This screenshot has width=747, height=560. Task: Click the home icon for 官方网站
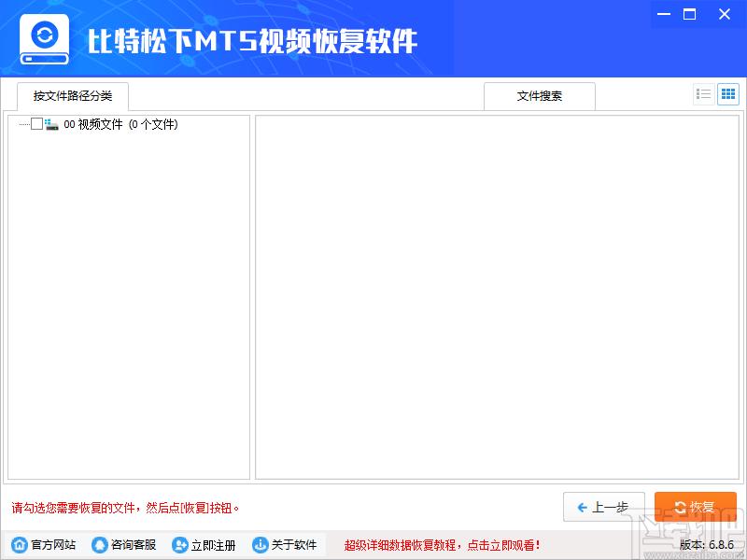[x=19, y=545]
